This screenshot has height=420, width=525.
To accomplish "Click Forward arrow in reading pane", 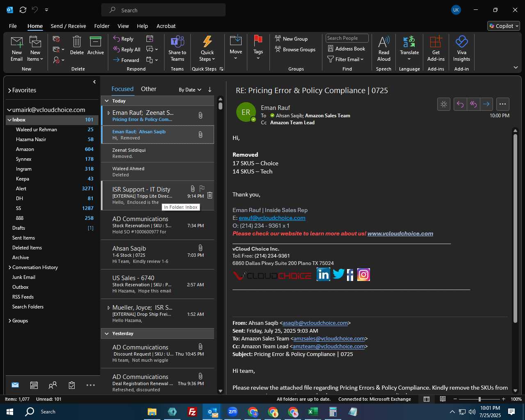I will pyautogui.click(x=486, y=104).
